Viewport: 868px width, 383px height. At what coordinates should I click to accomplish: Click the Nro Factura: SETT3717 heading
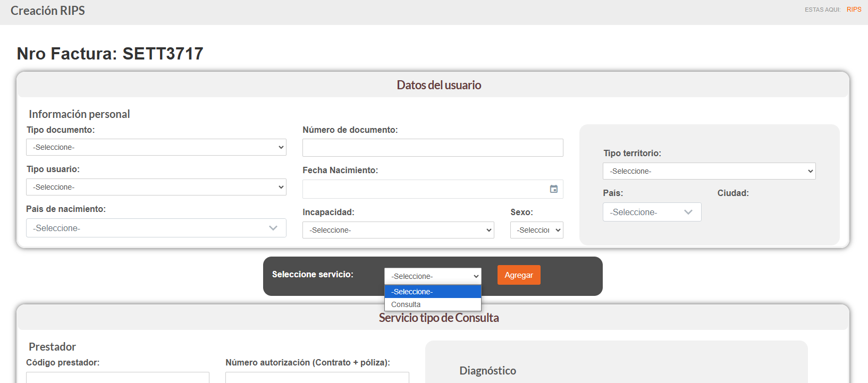click(x=110, y=54)
